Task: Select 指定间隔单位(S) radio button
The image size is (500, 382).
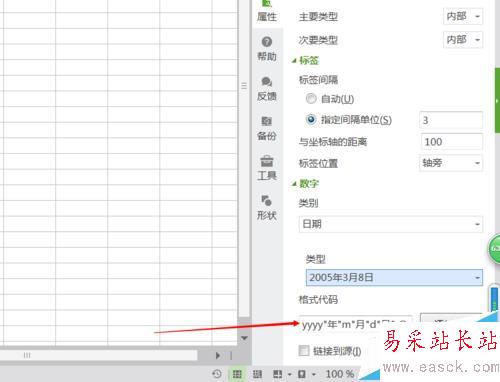Action: (311, 119)
